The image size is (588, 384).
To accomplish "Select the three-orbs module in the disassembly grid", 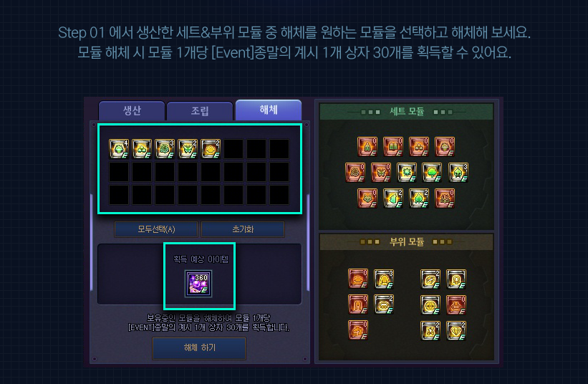I will point(142,148).
